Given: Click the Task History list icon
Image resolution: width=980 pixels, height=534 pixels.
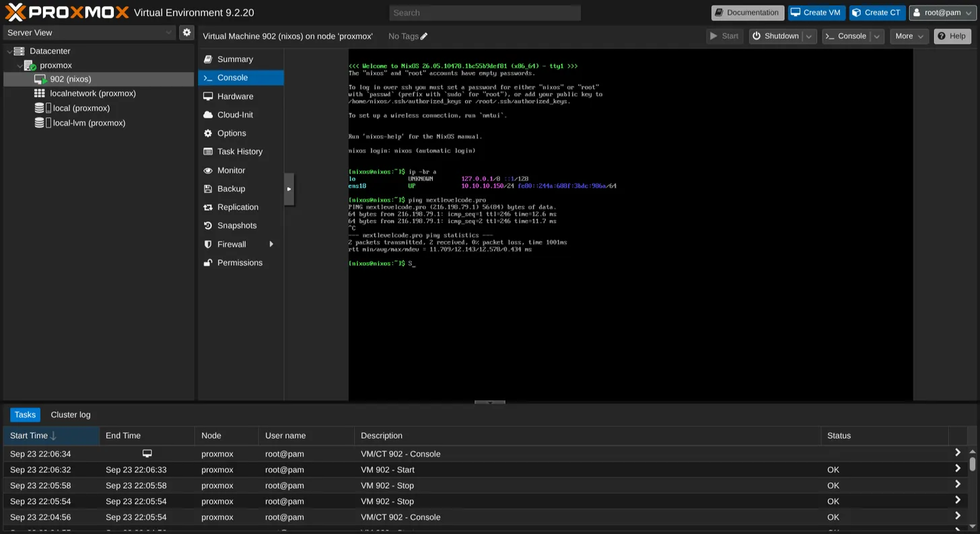Looking at the screenshot, I should tap(208, 152).
